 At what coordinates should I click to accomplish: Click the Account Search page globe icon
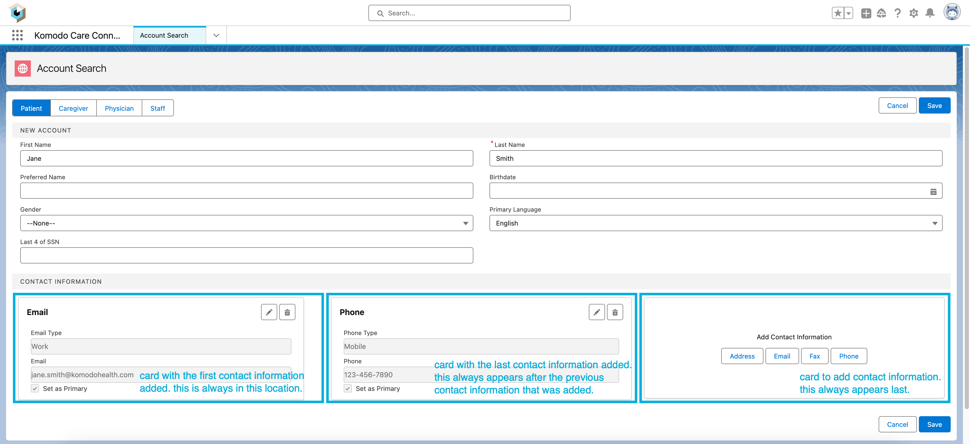tap(23, 69)
